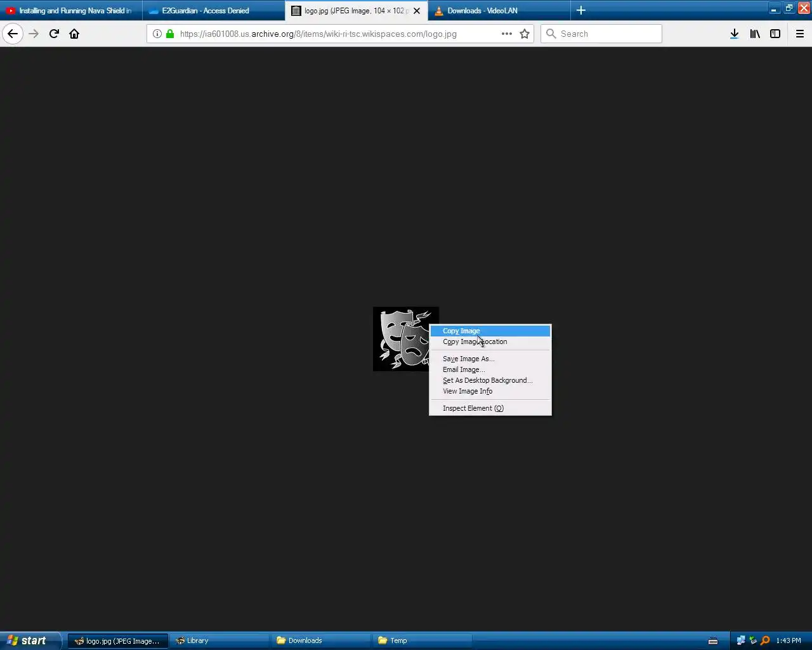
Task: Click the magnifier tray icon
Action: coord(765,640)
